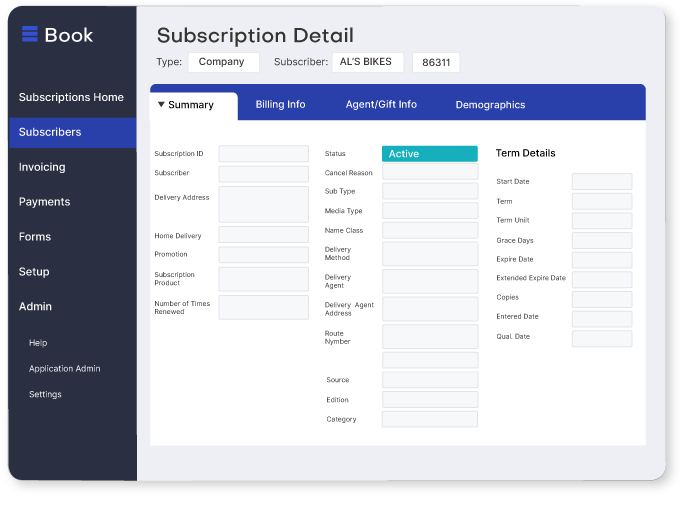Viewport: 680px width, 520px height.
Task: Click the Active status field
Action: [429, 154]
